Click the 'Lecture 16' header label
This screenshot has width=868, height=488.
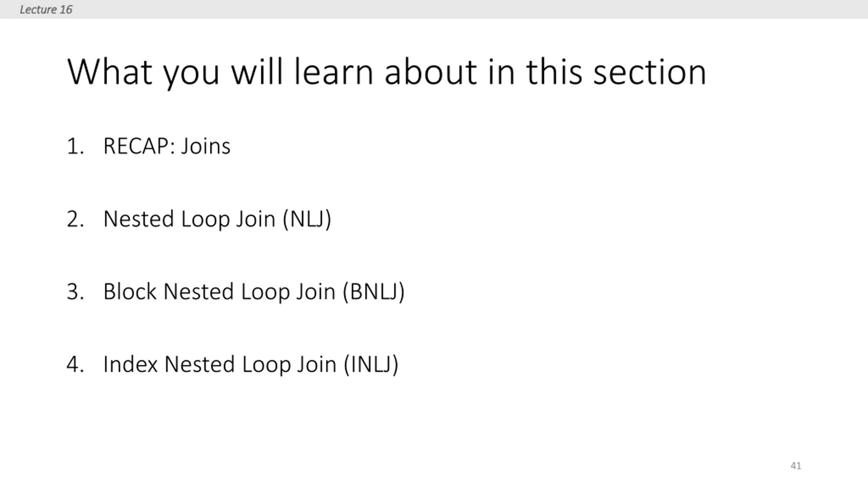(x=46, y=9)
